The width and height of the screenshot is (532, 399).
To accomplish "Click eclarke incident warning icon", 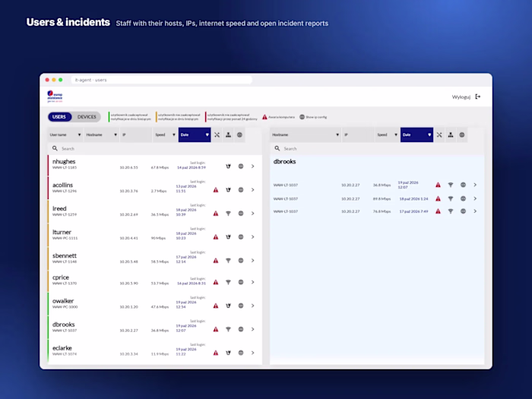I will tap(216, 353).
